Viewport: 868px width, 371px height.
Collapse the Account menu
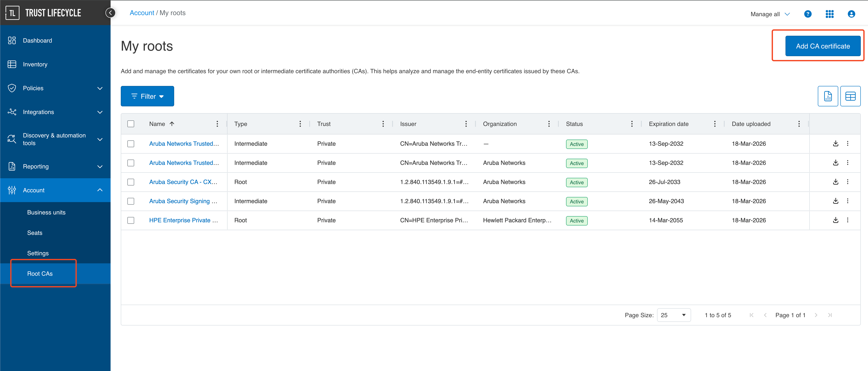tap(55, 190)
